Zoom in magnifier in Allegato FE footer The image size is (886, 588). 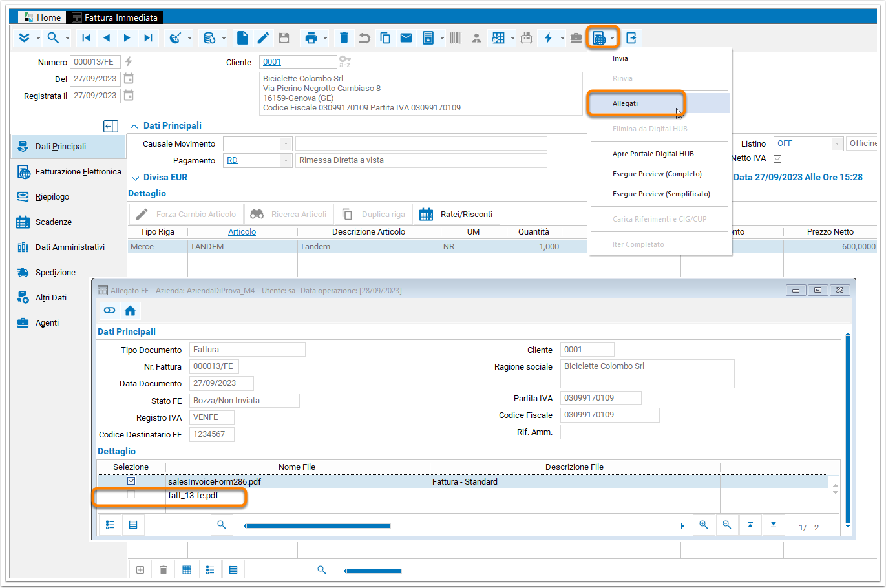click(703, 525)
